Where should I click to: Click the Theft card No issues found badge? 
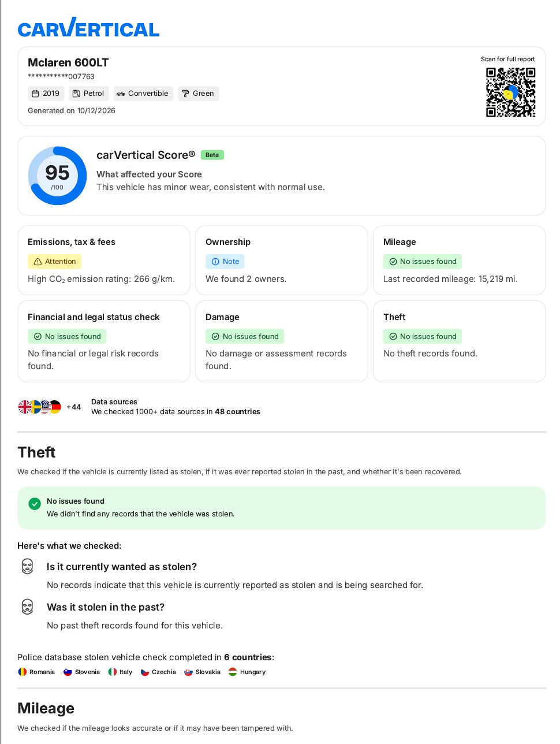(423, 337)
